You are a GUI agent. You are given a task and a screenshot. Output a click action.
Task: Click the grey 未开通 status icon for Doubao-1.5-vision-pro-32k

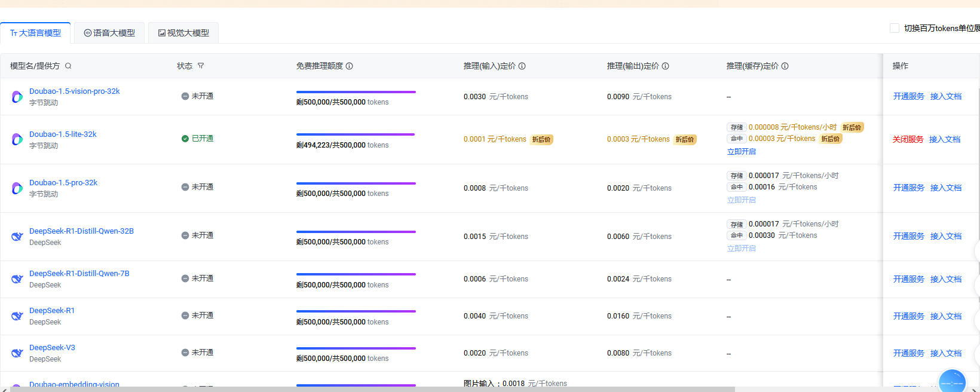tap(185, 96)
